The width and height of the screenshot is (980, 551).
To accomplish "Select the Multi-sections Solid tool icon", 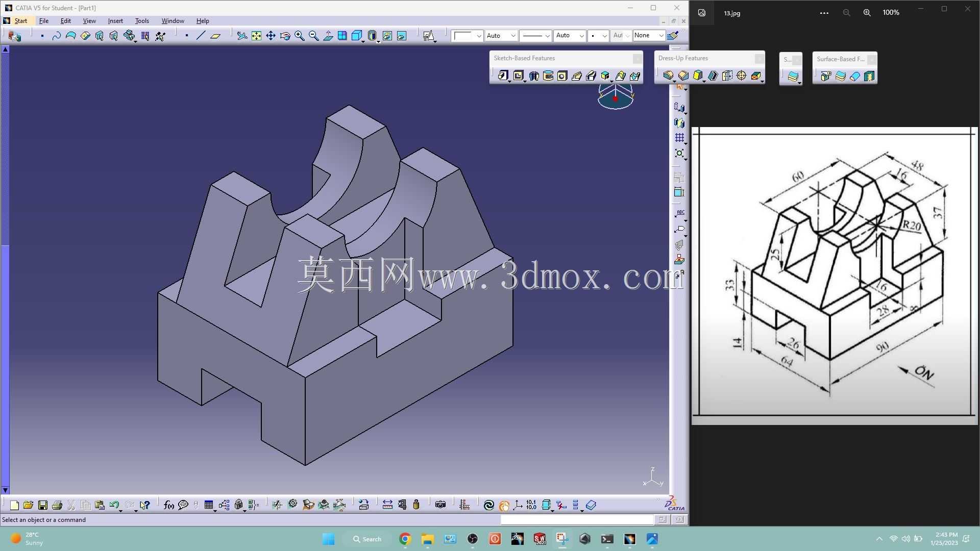I will (621, 76).
